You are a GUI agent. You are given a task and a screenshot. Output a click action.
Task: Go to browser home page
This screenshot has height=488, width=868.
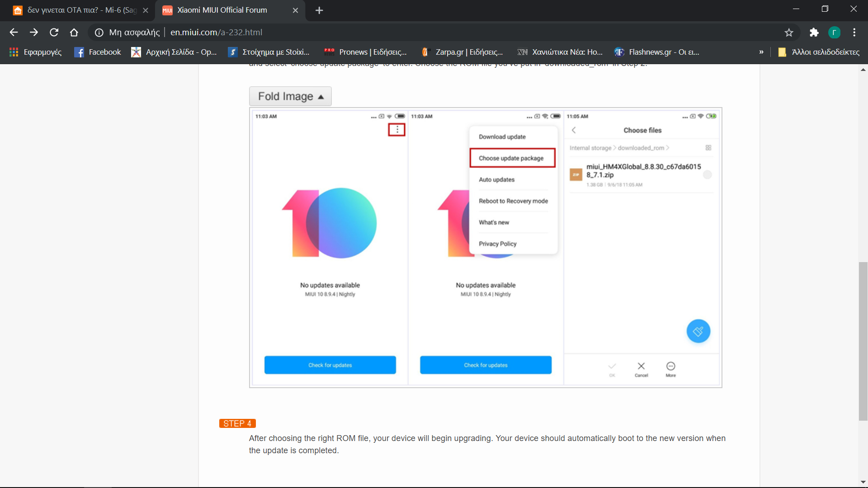coord(74,32)
